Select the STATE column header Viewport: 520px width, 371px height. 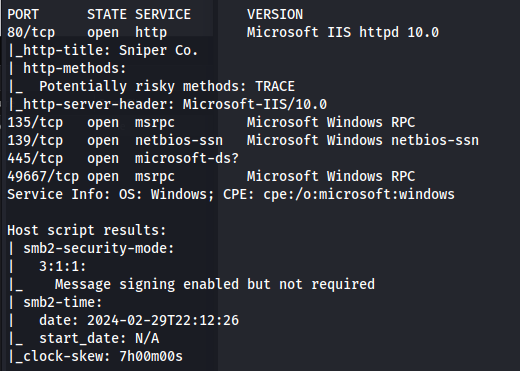click(x=107, y=14)
